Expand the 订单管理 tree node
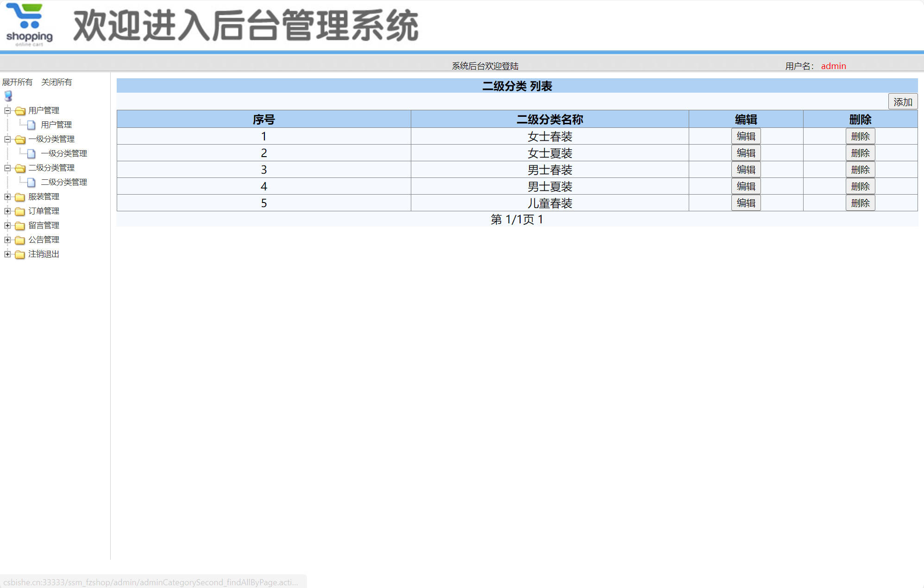Image resolution: width=924 pixels, height=588 pixels. click(7, 211)
